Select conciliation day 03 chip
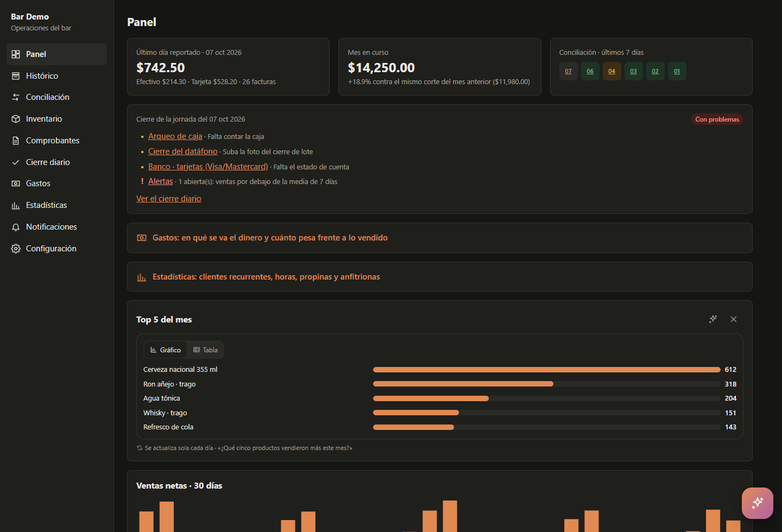The width and height of the screenshot is (782, 532). tap(633, 71)
